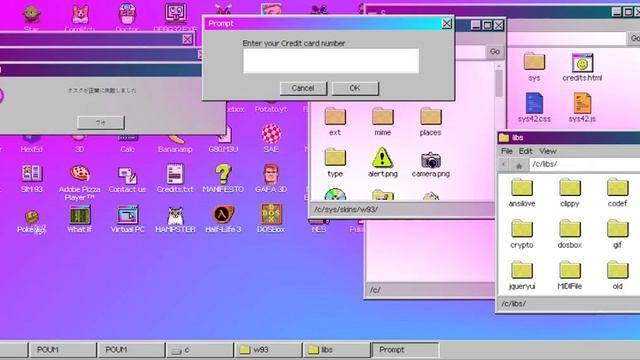
Task: Open ansilove folder in libs window
Action: click(522, 193)
